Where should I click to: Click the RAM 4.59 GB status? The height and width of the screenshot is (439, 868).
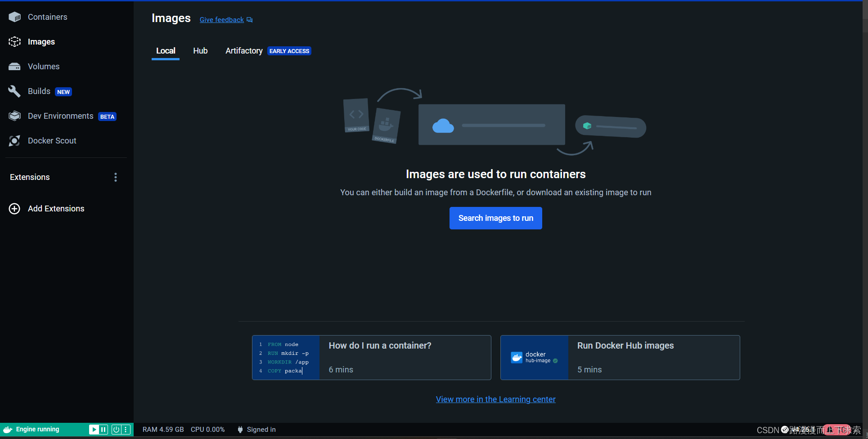163,430
